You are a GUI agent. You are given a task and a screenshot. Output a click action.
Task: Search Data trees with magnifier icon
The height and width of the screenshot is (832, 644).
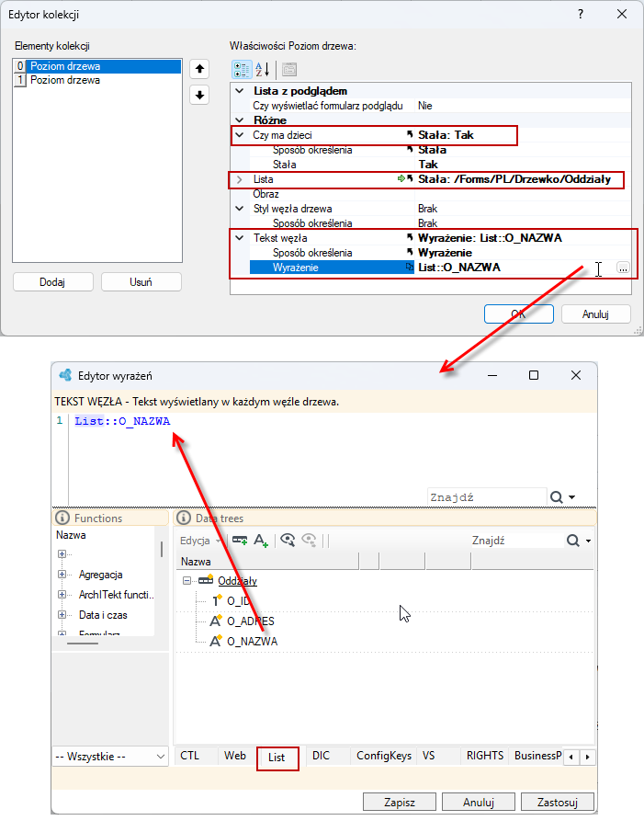click(x=572, y=541)
